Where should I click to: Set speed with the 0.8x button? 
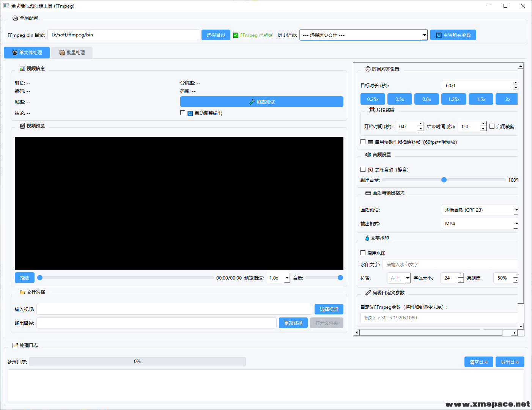[427, 99]
